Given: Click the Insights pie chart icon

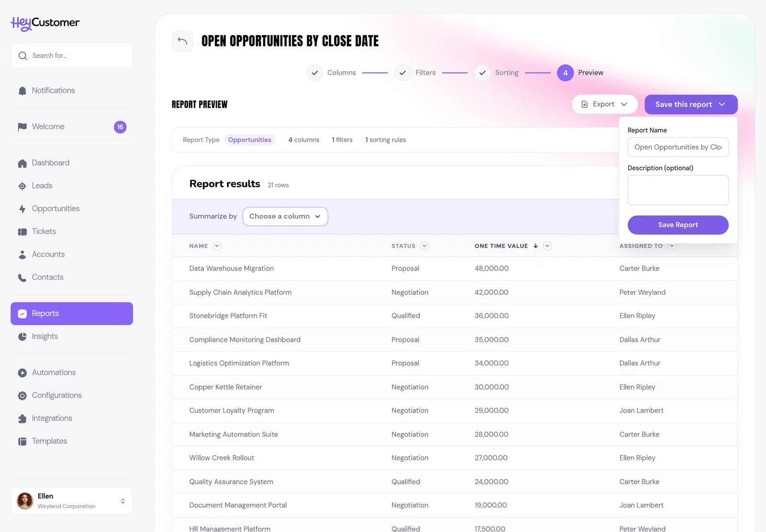Looking at the screenshot, I should [22, 337].
